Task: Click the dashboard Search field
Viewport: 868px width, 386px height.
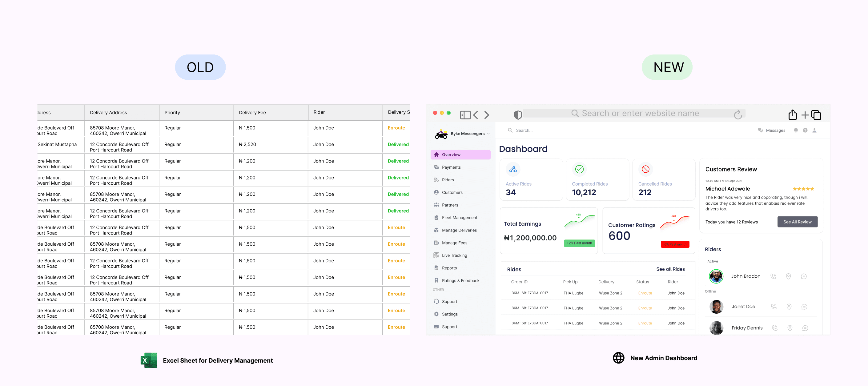Action: pyautogui.click(x=524, y=130)
